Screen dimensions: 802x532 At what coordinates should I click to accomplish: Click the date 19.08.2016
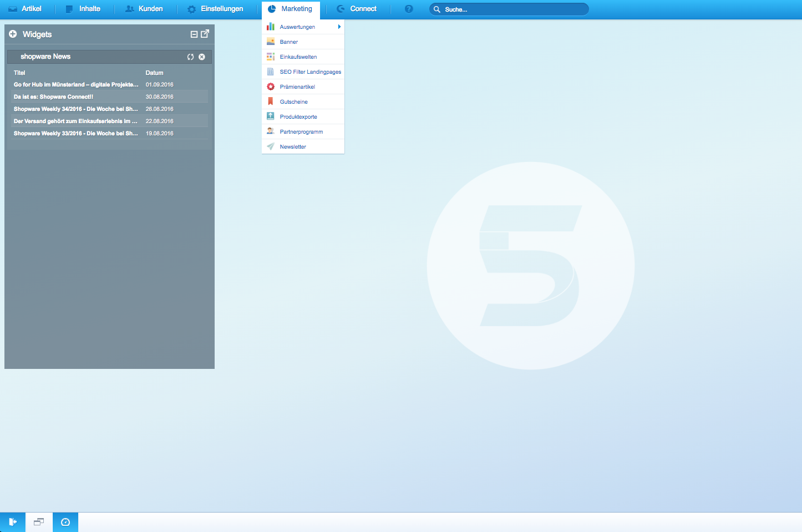160,133
